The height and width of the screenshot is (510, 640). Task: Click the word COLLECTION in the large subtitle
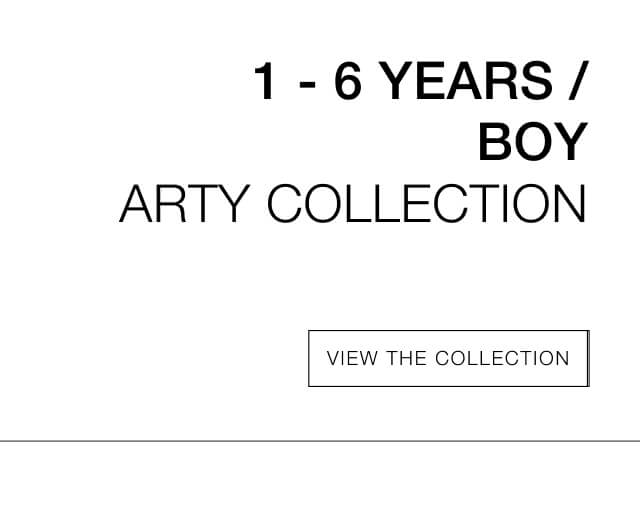coord(427,203)
